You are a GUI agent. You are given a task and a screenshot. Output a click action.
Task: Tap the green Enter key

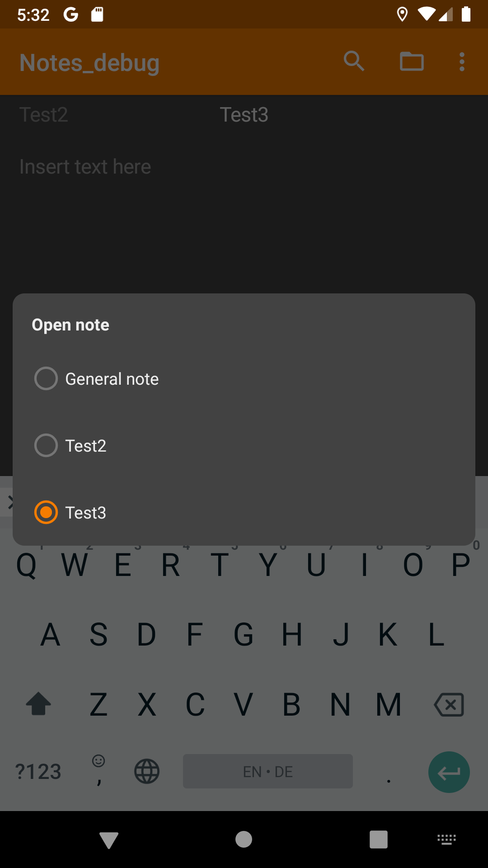pyautogui.click(x=449, y=772)
